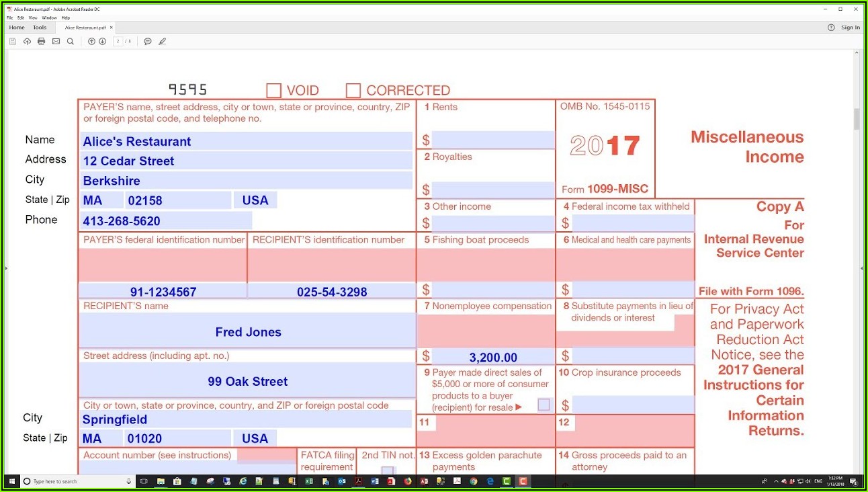Select the Highlight/Sign pen tool
868x492 pixels.
pyautogui.click(x=162, y=42)
